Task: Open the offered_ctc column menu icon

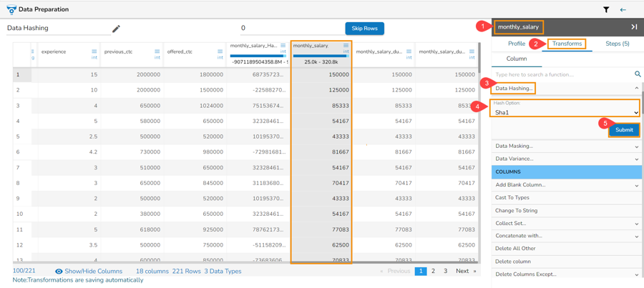Action: [220, 51]
